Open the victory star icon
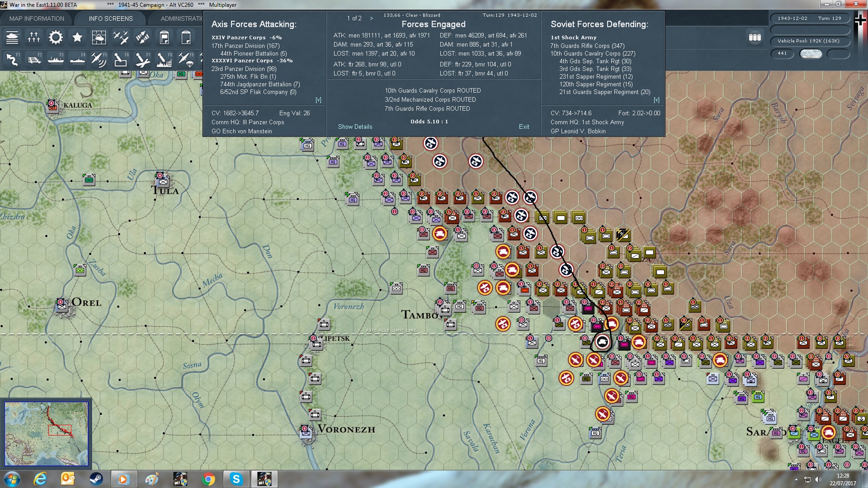The width and height of the screenshot is (868, 488). 77,38
